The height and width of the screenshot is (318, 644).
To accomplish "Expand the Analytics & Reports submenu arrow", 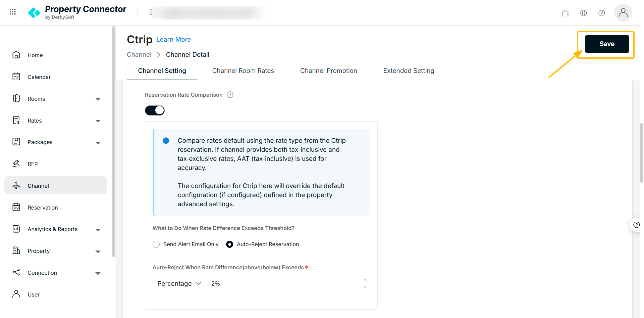I will click(x=98, y=230).
